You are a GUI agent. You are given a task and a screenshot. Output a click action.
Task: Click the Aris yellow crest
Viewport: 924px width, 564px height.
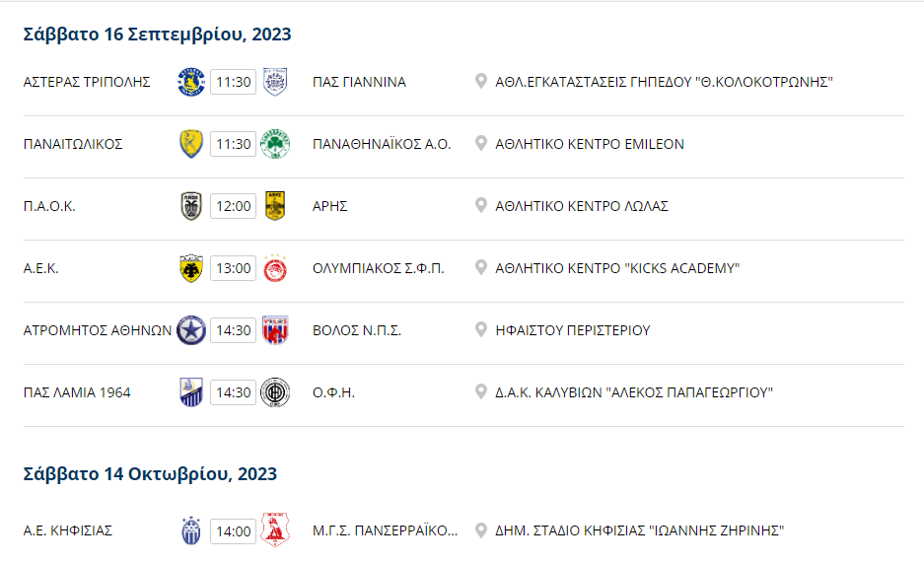pos(274,206)
